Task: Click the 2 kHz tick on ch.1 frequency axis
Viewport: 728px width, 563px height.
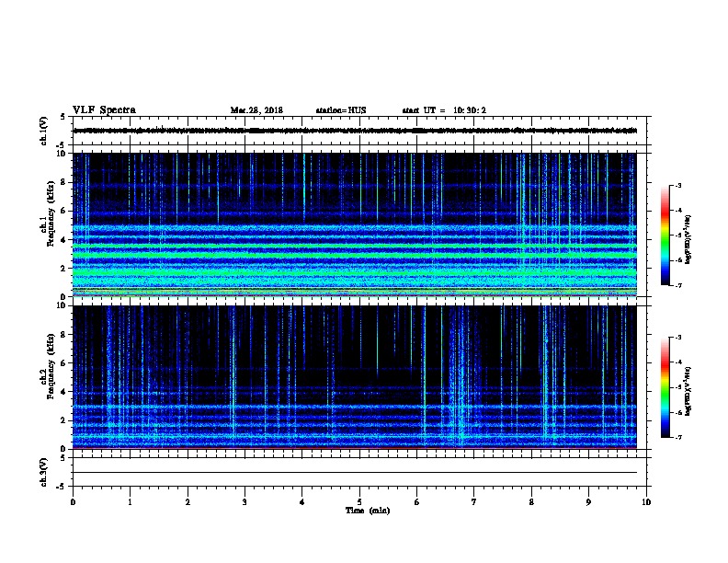Action: click(x=63, y=268)
